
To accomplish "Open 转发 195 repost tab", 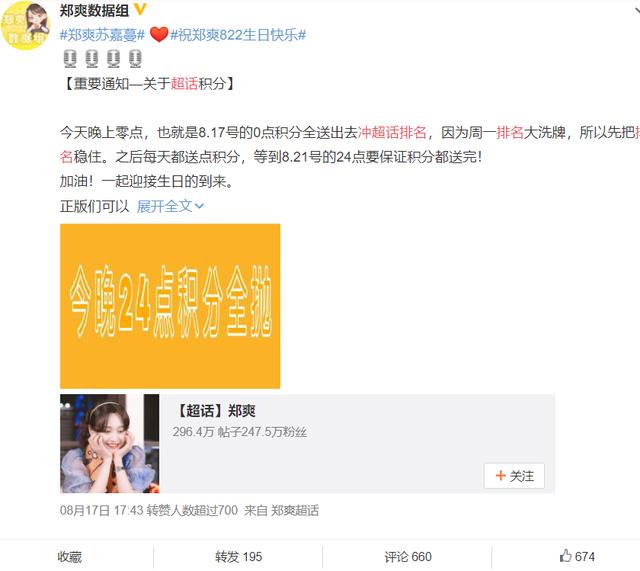I will (239, 557).
